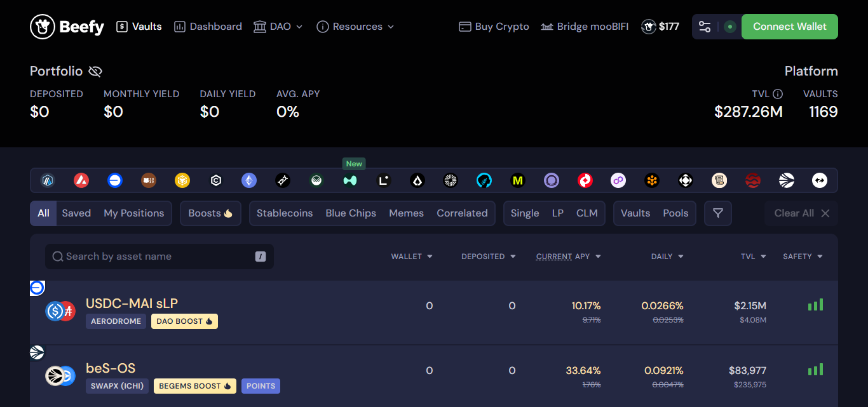Image resolution: width=868 pixels, height=407 pixels.
Task: Open Bridge mooBIFI
Action: pyautogui.click(x=585, y=27)
